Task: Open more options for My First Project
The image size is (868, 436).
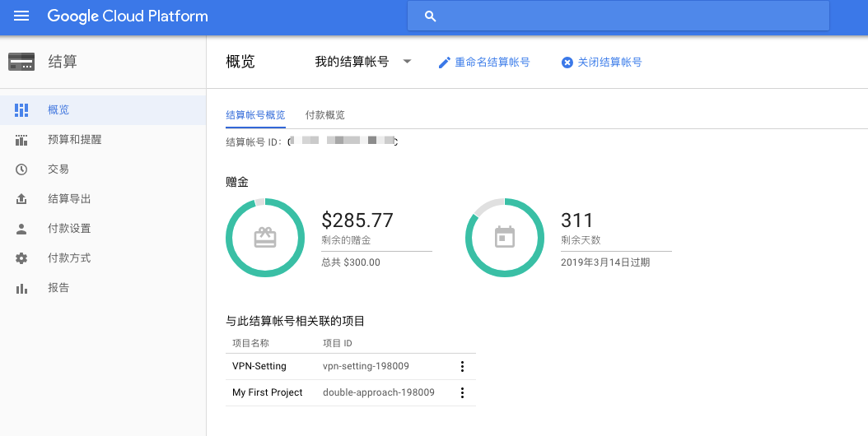Action: (462, 393)
